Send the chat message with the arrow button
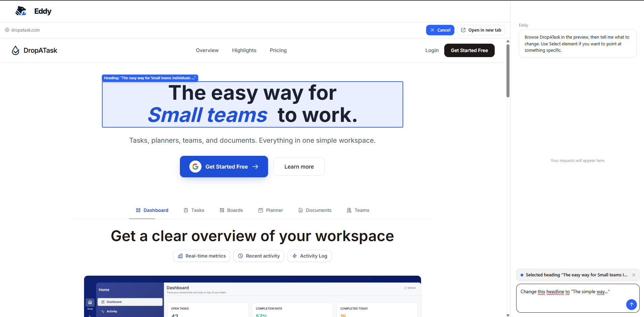Image resolution: width=644 pixels, height=317 pixels. [632, 305]
